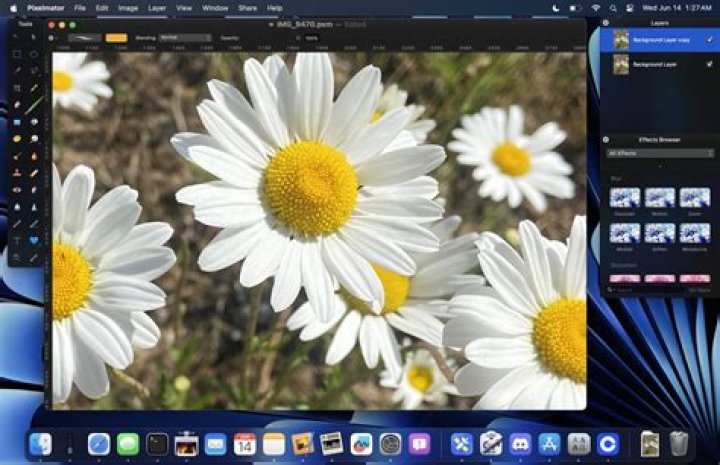Select the Burn flame tool
Viewport: 720px width, 465px height.
tap(34, 156)
